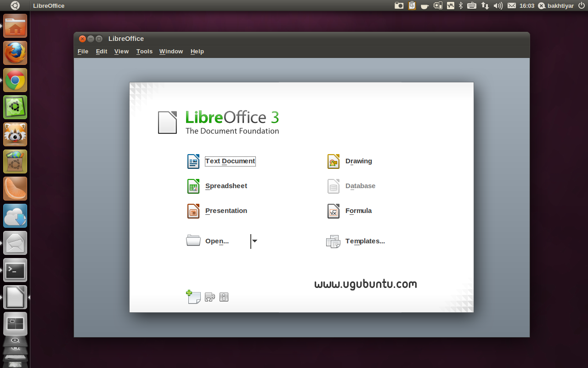Click the red panda launcher icon
The width and height of the screenshot is (588, 368).
pyautogui.click(x=15, y=134)
